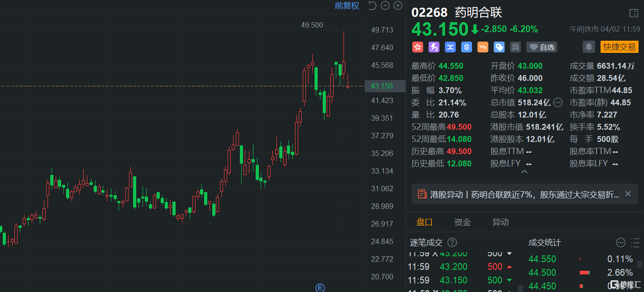Open the gray notes icon
Screen dimensions: 644x292
click(515, 47)
